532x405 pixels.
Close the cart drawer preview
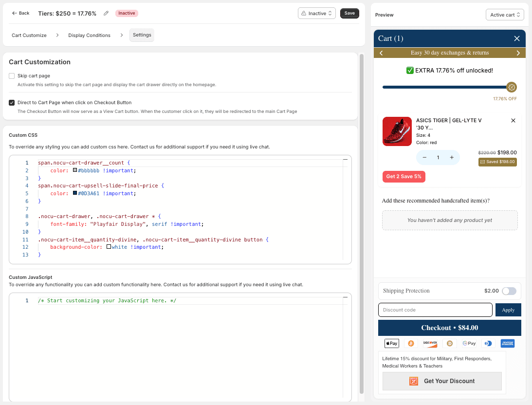[x=516, y=38]
